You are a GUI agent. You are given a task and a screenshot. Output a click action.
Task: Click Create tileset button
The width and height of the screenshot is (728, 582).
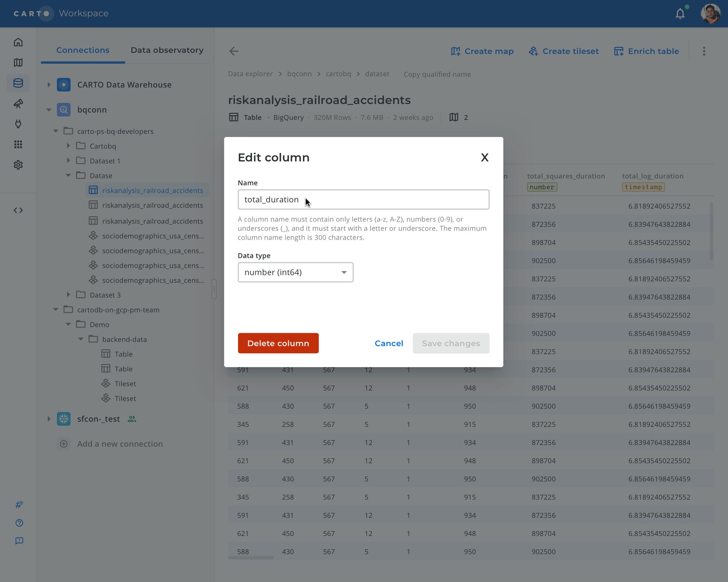click(563, 51)
